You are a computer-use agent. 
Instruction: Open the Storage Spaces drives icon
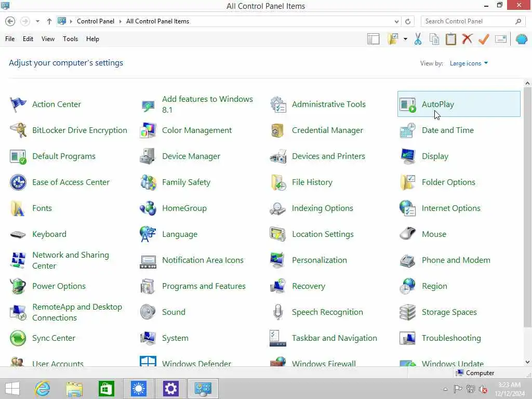click(407, 312)
